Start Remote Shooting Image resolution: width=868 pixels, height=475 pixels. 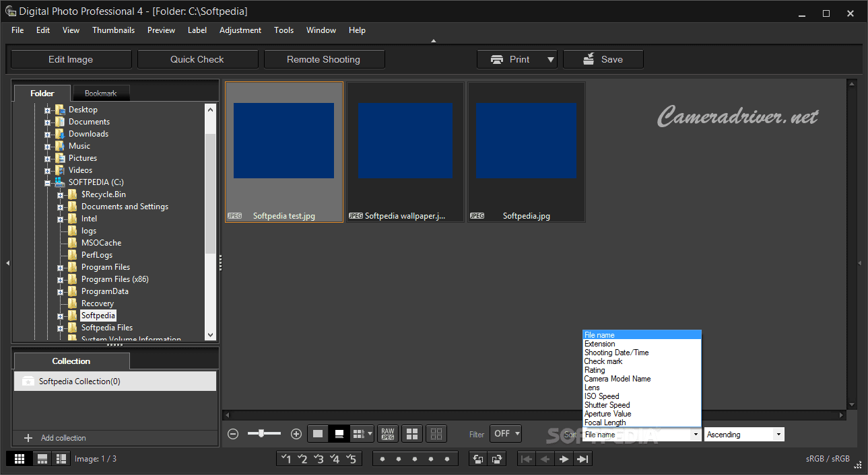point(324,59)
